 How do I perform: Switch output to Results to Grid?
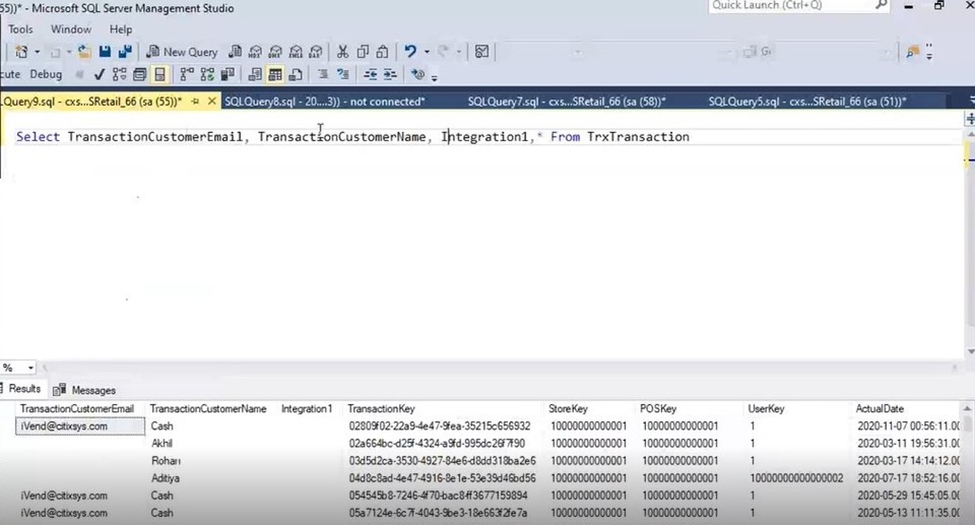tap(275, 75)
